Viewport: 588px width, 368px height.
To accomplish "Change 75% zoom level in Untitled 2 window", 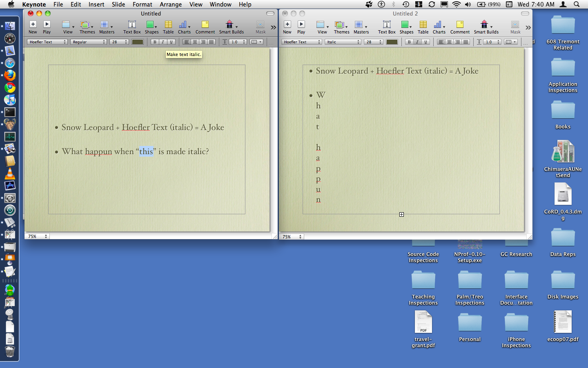I will [x=292, y=236].
